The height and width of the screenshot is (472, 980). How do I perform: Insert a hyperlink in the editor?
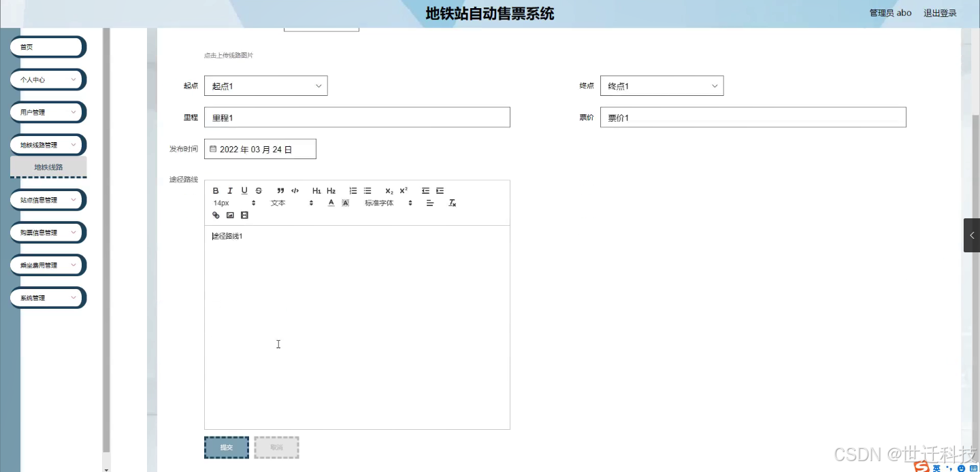pos(216,216)
